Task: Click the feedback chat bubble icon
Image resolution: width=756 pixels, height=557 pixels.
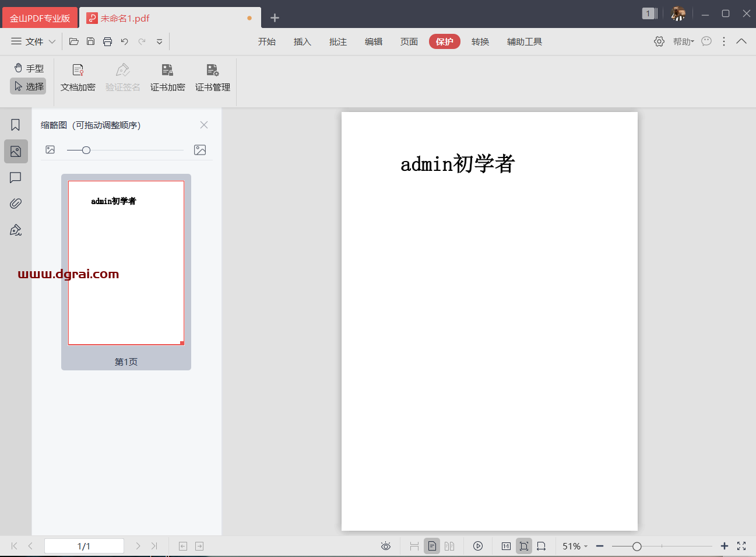Action: (x=706, y=41)
